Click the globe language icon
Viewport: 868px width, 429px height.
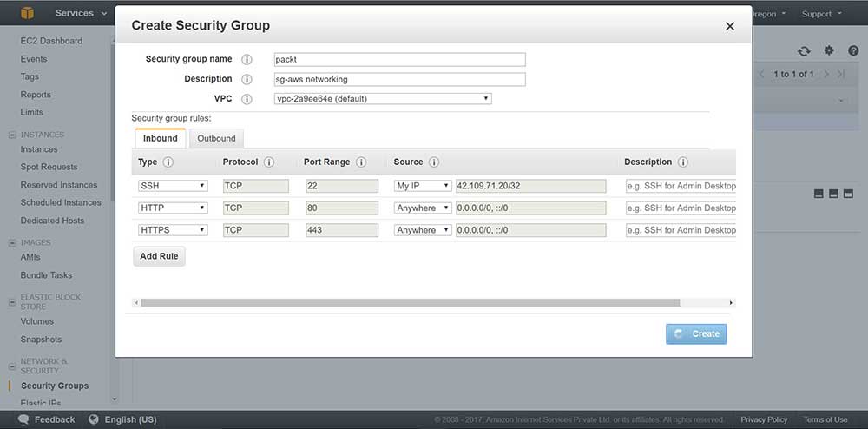tap(94, 419)
